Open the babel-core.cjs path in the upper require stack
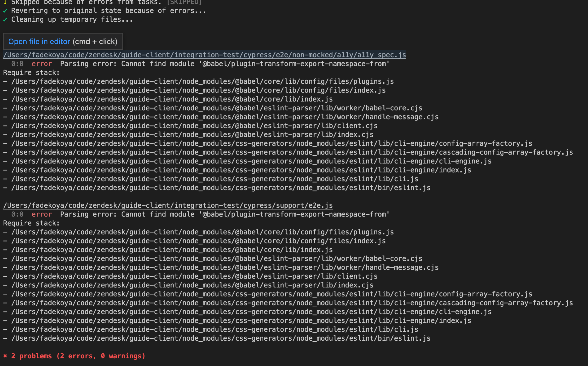 (x=217, y=108)
